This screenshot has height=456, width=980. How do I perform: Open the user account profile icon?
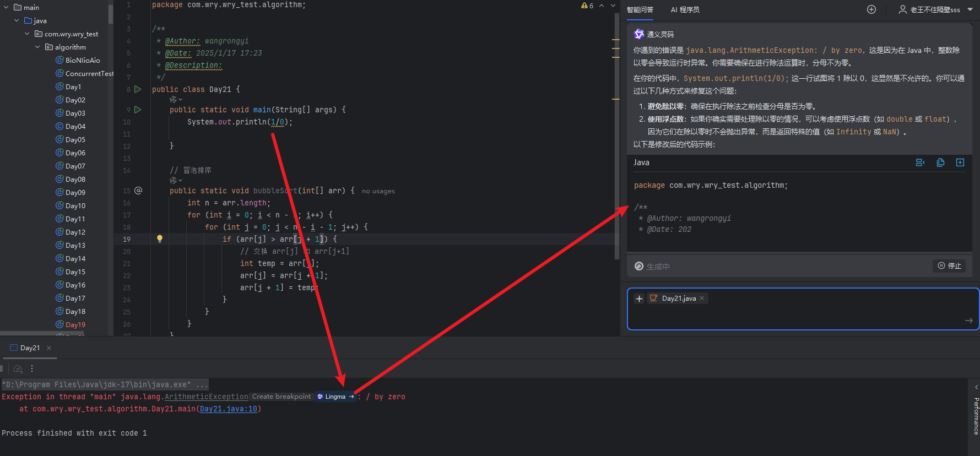tap(903, 9)
